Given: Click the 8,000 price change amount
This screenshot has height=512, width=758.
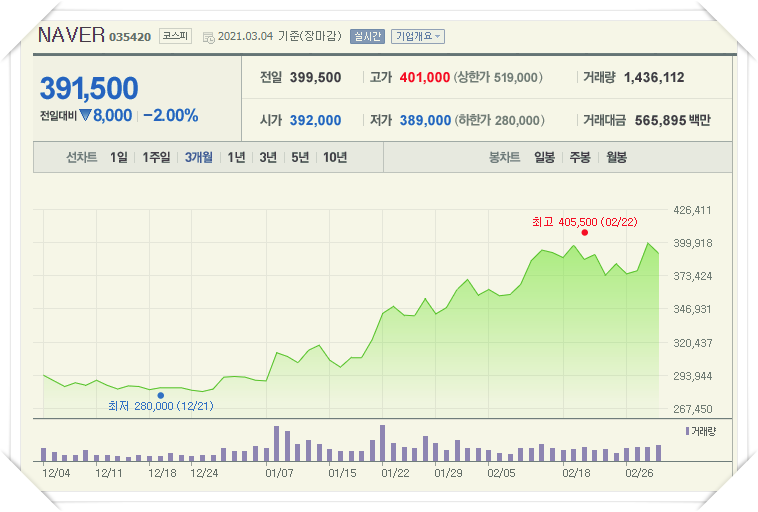Looking at the screenshot, I should (x=113, y=115).
